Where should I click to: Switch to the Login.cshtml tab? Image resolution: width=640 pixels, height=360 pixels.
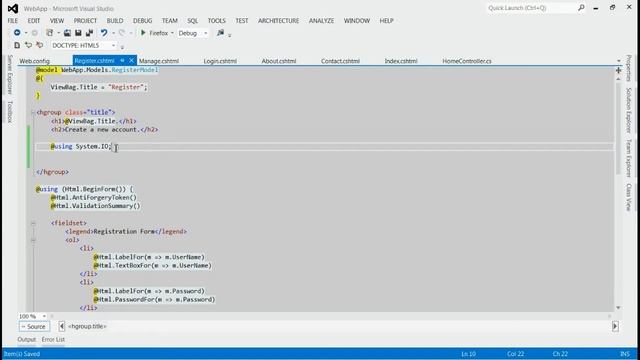(220, 61)
